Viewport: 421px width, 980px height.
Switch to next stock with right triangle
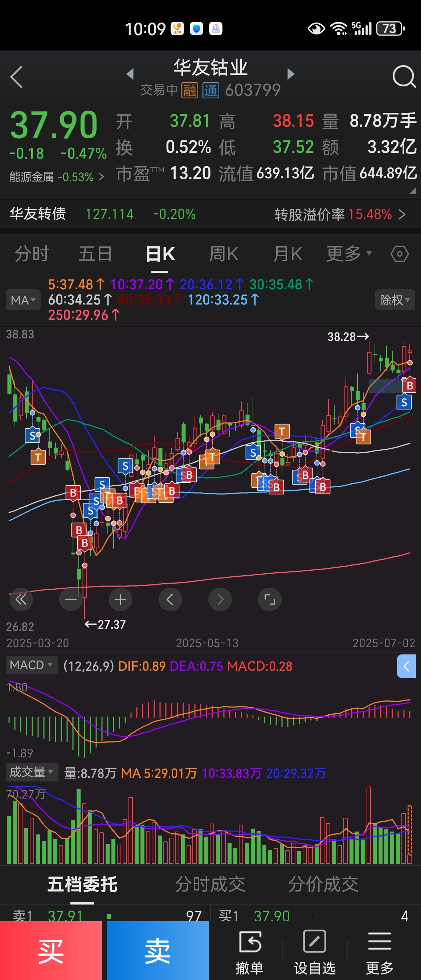tap(291, 73)
